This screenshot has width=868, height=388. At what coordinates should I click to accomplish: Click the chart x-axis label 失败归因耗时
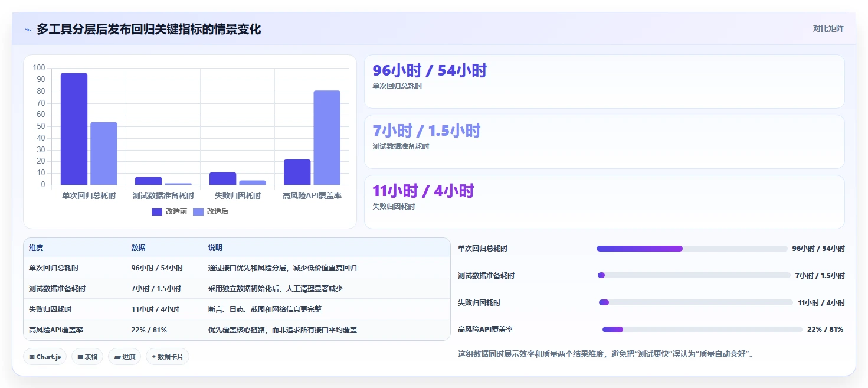(238, 195)
